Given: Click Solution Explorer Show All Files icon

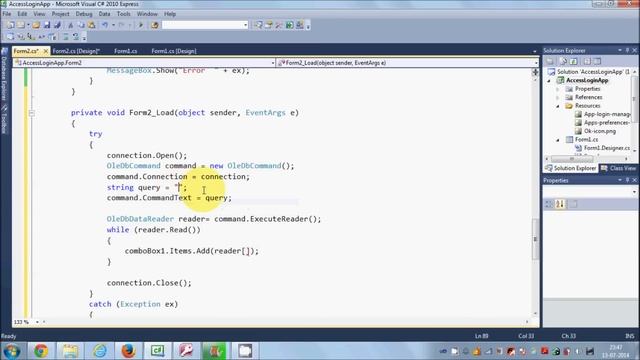Looking at the screenshot, I should click(x=563, y=61).
